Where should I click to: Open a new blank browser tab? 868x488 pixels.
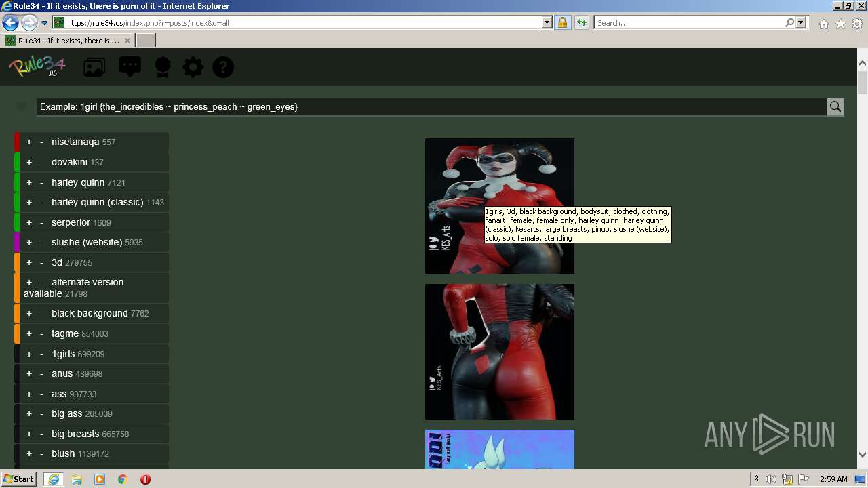146,41
